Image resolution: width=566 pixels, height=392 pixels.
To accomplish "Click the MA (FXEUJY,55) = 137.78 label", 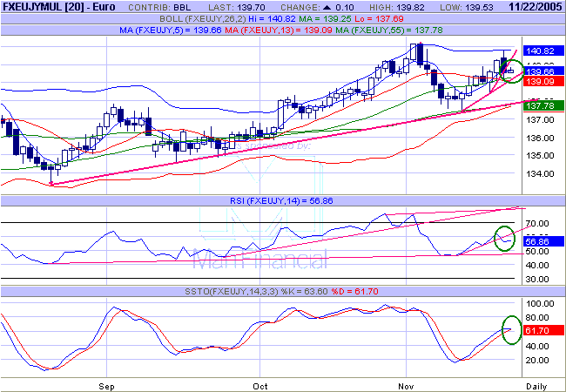I will (x=389, y=30).
